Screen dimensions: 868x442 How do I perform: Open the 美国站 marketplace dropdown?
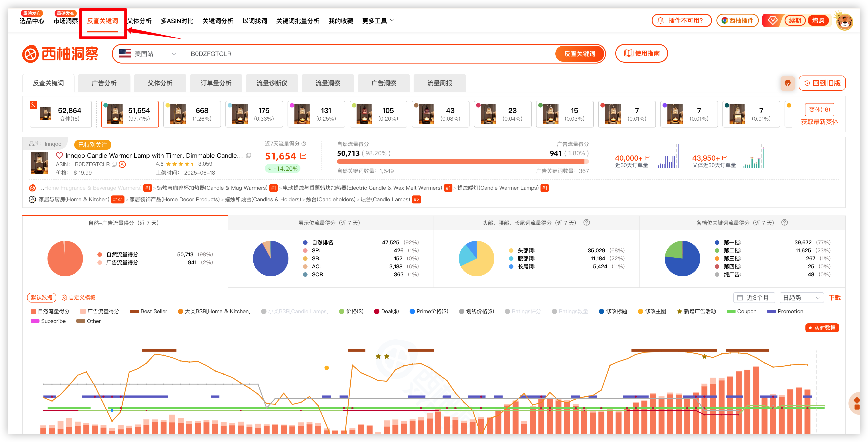148,54
